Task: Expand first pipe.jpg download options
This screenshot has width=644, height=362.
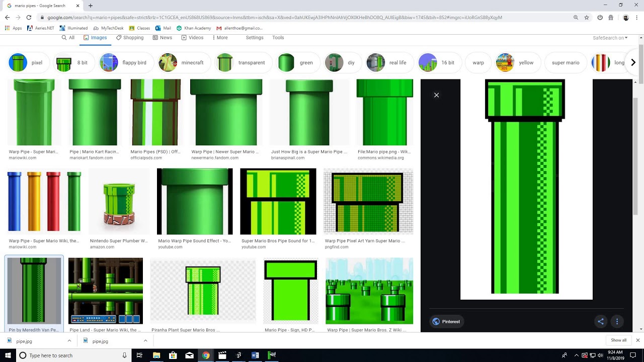Action: coord(69,341)
